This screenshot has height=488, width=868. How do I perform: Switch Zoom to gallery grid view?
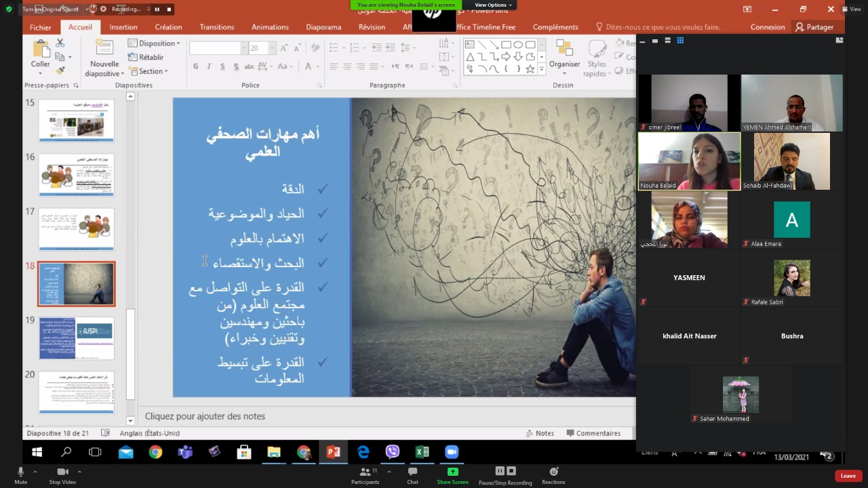680,41
